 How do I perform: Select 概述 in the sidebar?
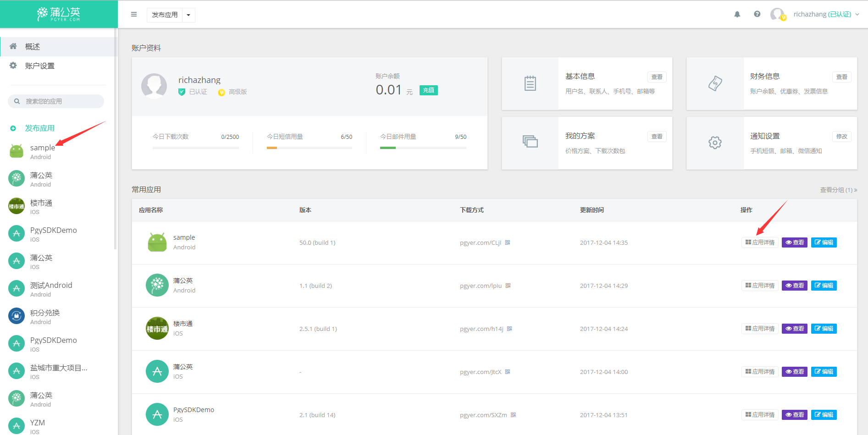[x=58, y=47]
